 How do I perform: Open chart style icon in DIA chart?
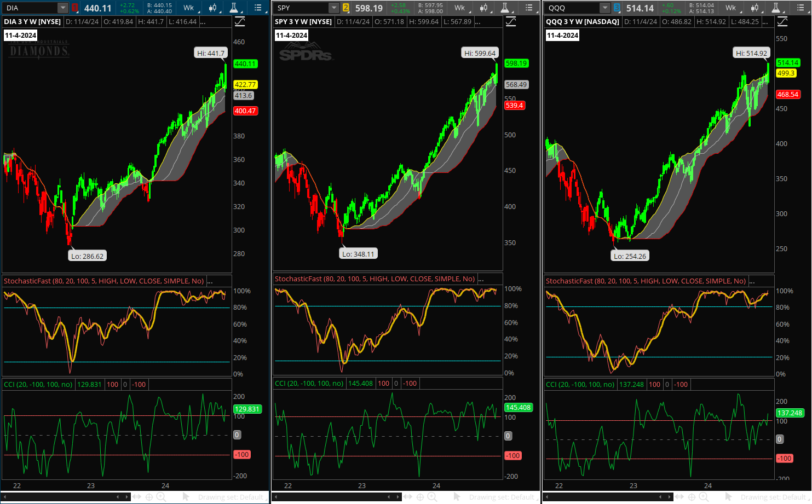pyautogui.click(x=212, y=8)
